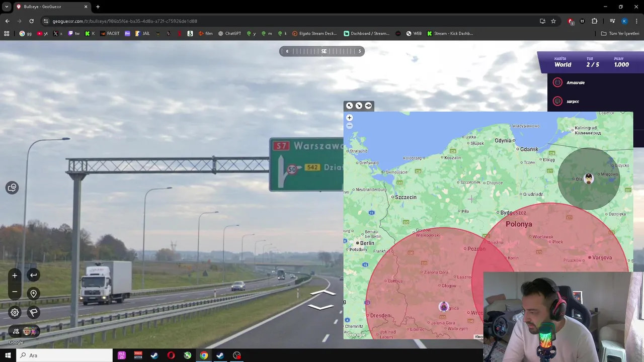
Task: Open Chrome three-dot menu
Action: pos(637,21)
